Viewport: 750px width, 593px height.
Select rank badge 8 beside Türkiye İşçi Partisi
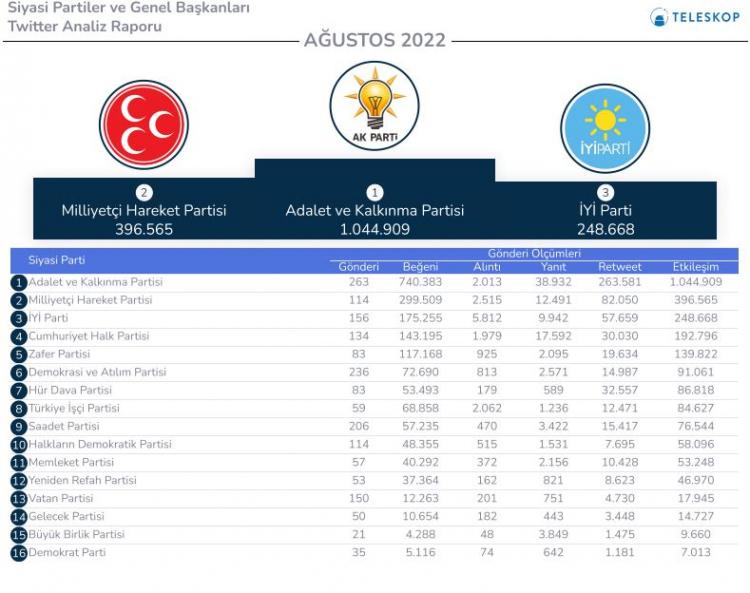tap(19, 409)
